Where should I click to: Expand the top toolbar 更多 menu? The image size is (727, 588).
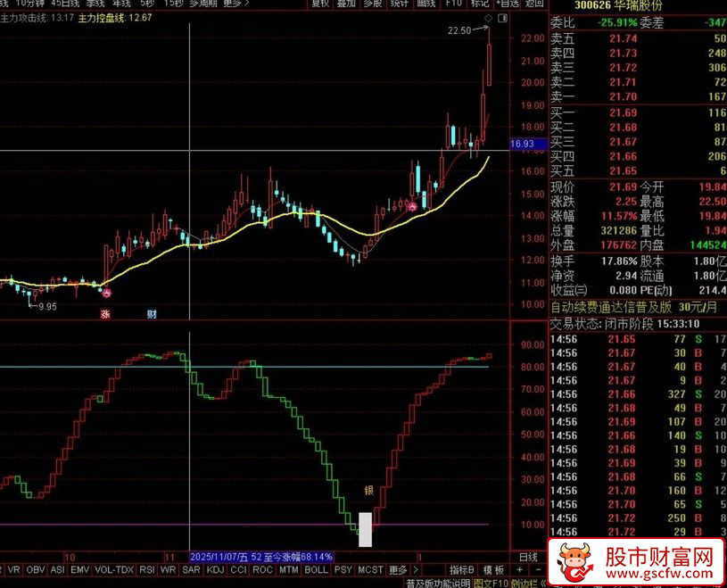pyautogui.click(x=234, y=4)
